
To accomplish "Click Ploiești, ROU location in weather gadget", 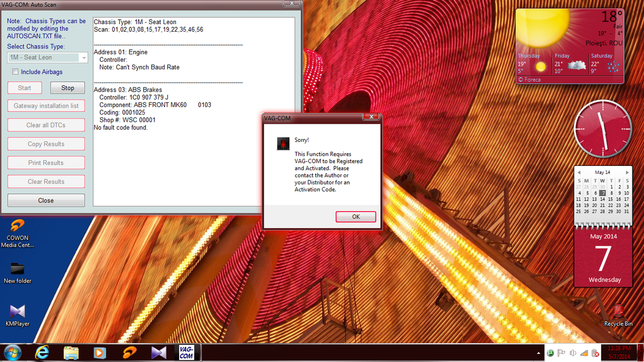I will tap(604, 43).
